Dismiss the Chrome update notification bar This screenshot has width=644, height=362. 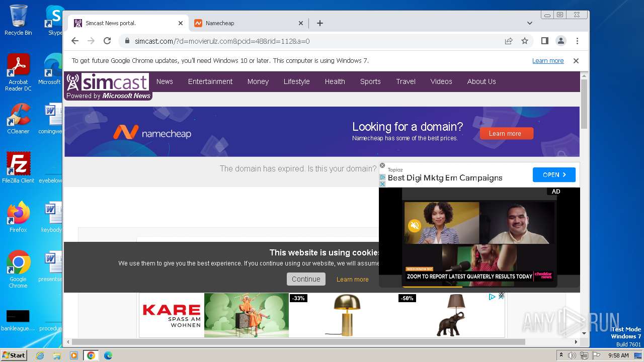pyautogui.click(x=576, y=60)
